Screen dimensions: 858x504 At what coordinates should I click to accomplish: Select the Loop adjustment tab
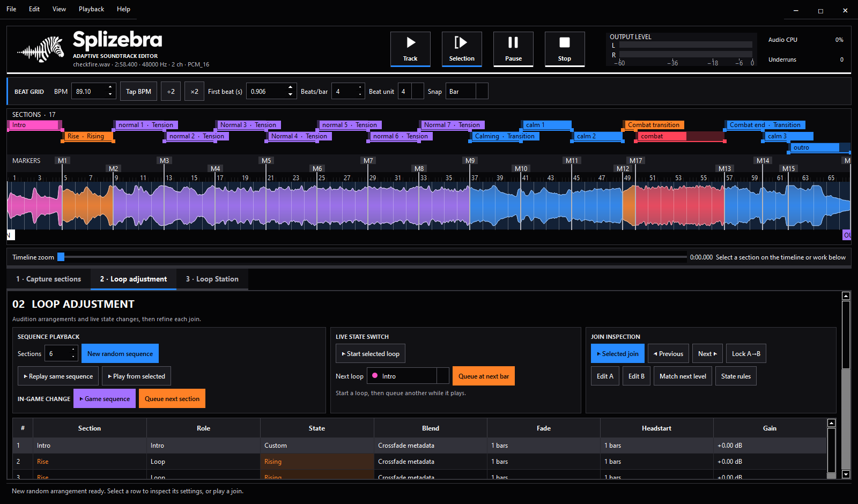click(134, 279)
